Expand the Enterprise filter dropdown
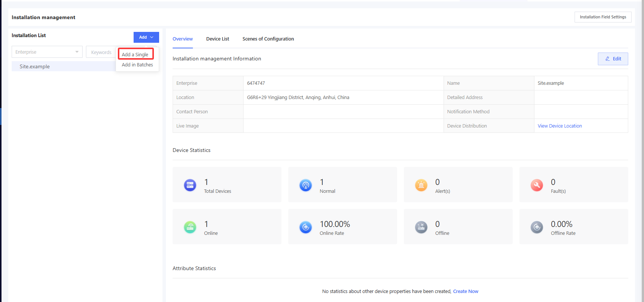The width and height of the screenshot is (644, 302). pos(47,52)
